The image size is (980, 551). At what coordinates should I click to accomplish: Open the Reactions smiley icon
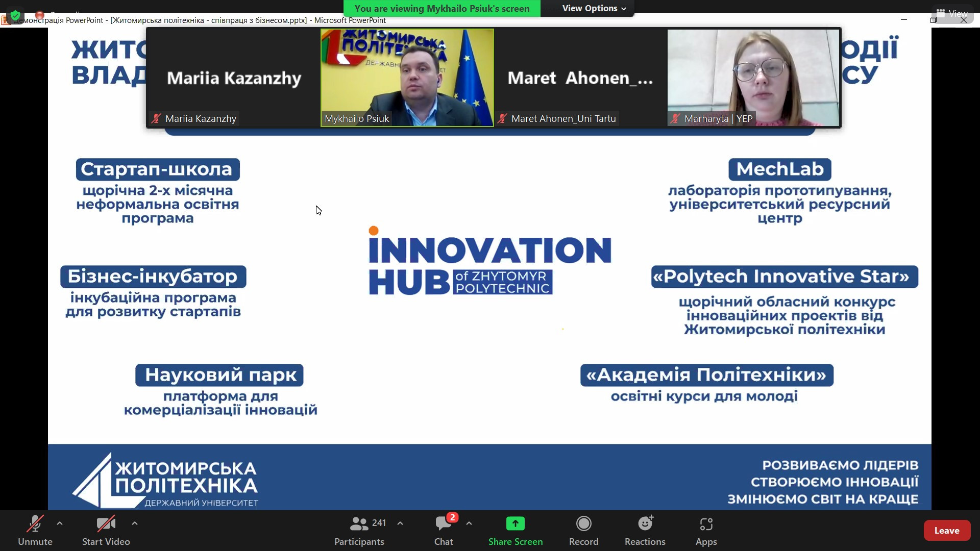pyautogui.click(x=645, y=524)
